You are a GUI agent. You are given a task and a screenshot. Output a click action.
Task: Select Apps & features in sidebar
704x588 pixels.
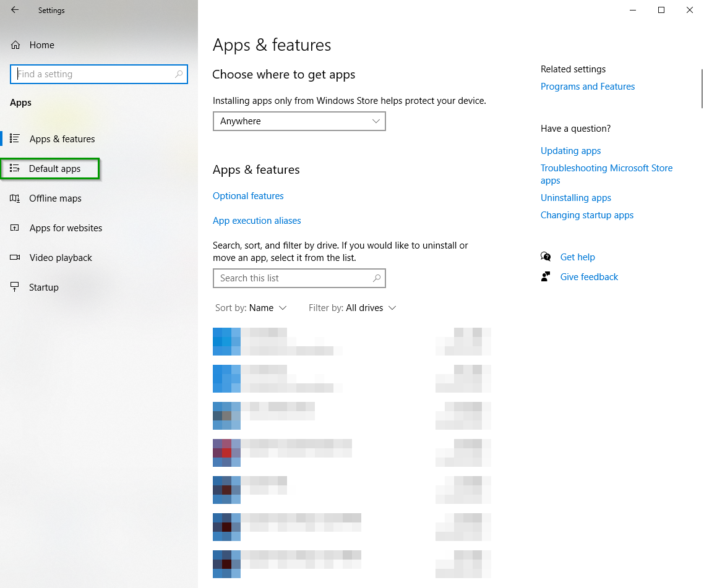pos(62,139)
